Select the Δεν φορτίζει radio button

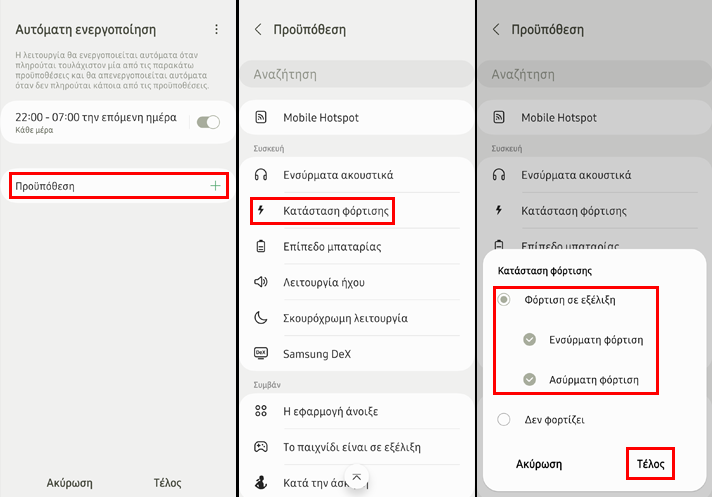tap(504, 419)
